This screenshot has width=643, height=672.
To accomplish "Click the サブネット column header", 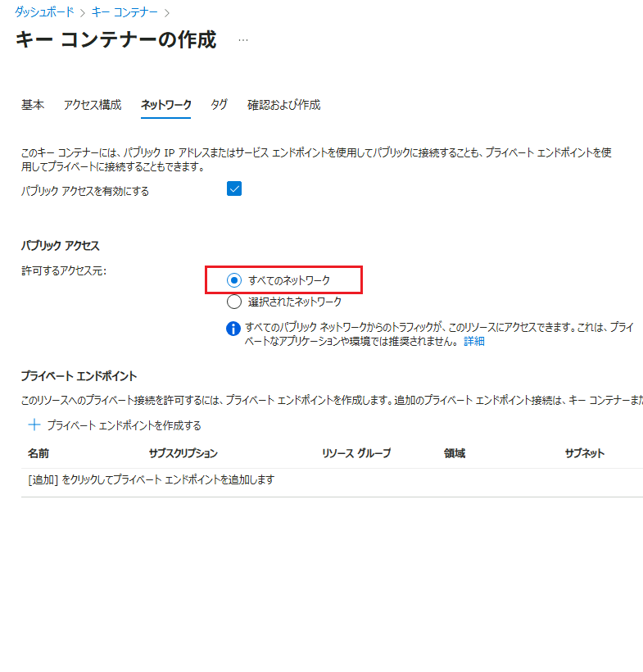I will [584, 453].
